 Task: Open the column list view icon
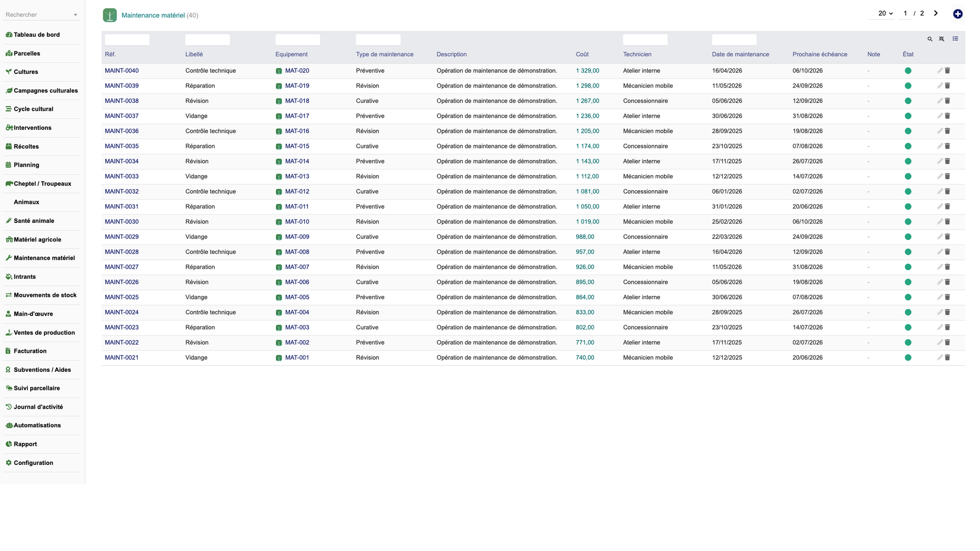pos(955,39)
